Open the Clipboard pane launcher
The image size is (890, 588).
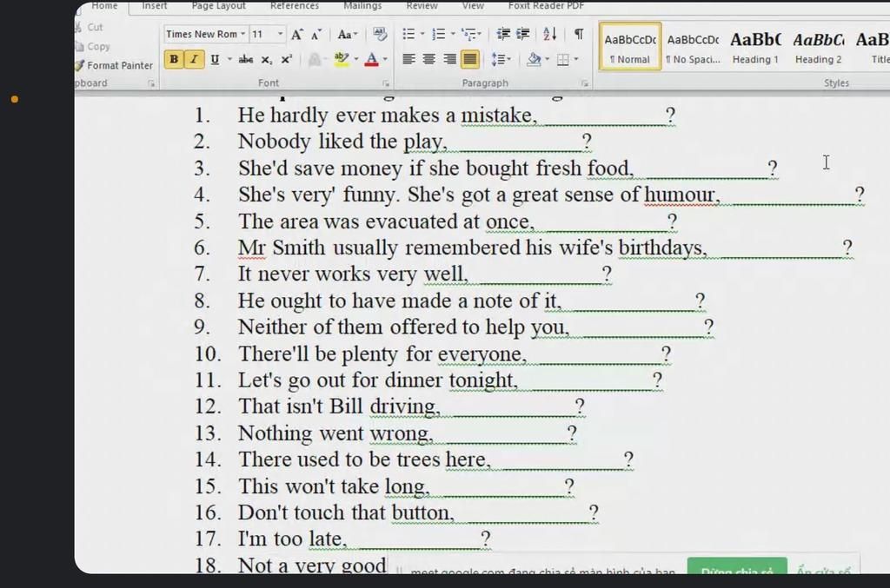[151, 83]
